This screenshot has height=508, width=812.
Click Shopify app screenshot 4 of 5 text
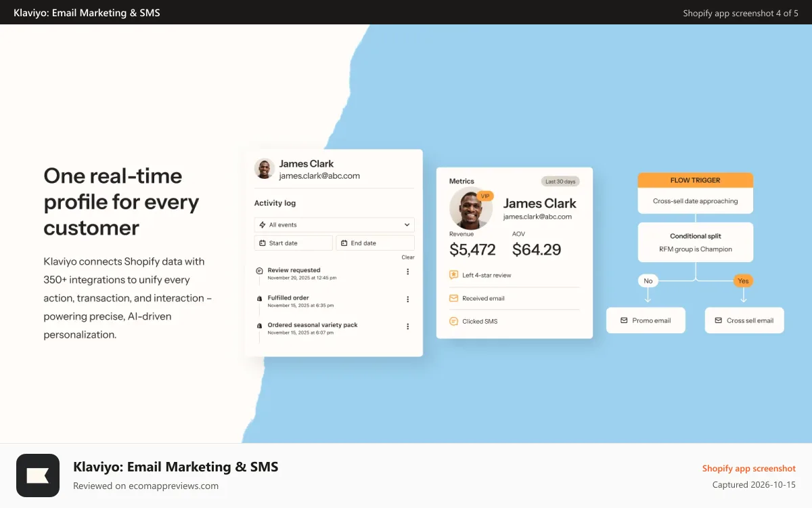[x=741, y=13]
